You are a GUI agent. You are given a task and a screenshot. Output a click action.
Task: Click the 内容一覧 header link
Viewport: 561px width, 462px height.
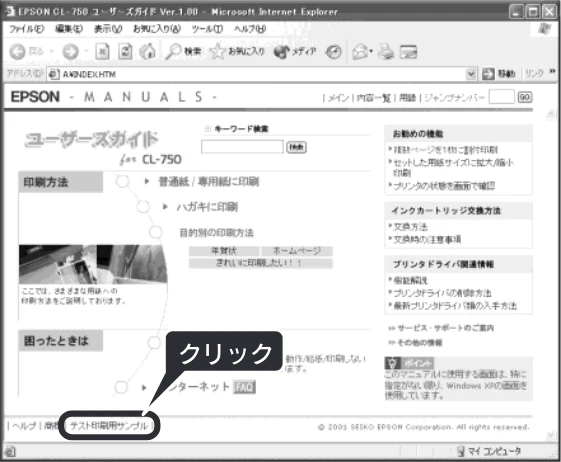coord(374,97)
